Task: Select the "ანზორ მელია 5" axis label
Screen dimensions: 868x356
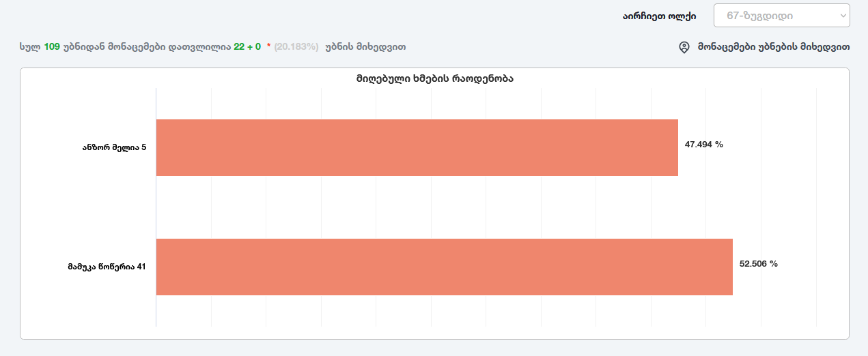Action: (x=114, y=147)
